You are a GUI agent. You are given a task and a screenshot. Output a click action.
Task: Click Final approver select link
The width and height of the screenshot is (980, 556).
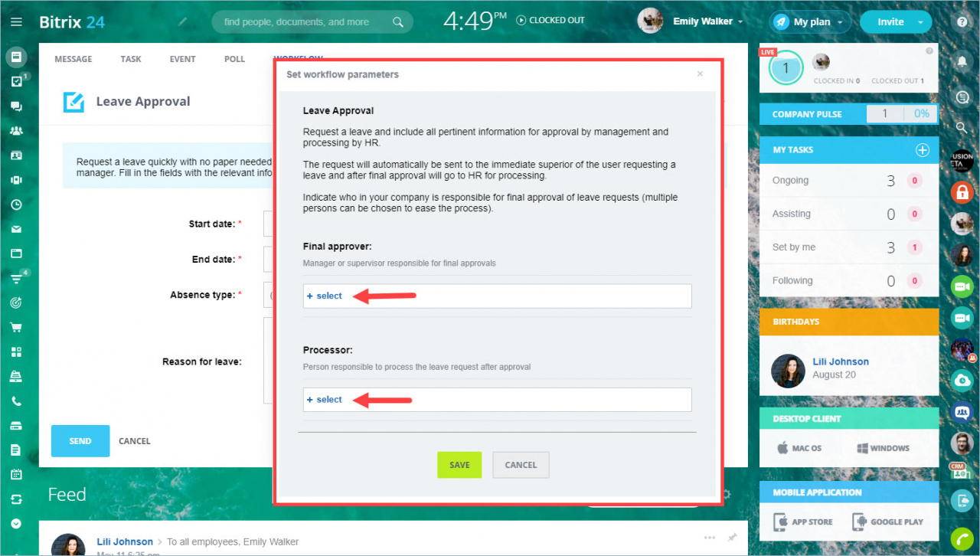click(325, 296)
